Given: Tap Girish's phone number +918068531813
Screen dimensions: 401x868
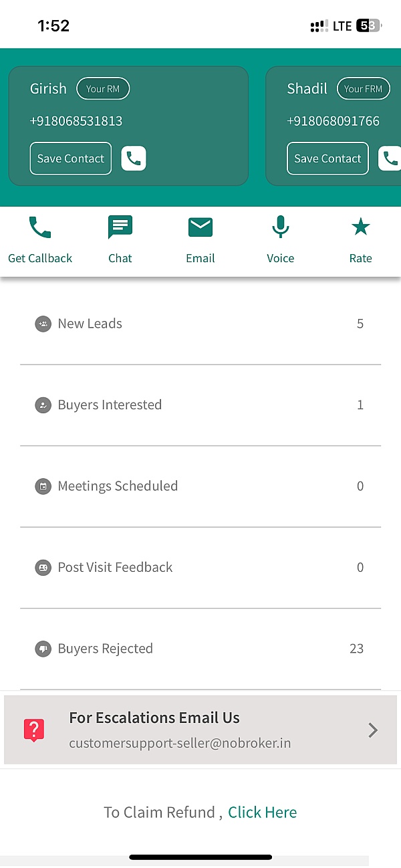Looking at the screenshot, I should click(x=76, y=121).
